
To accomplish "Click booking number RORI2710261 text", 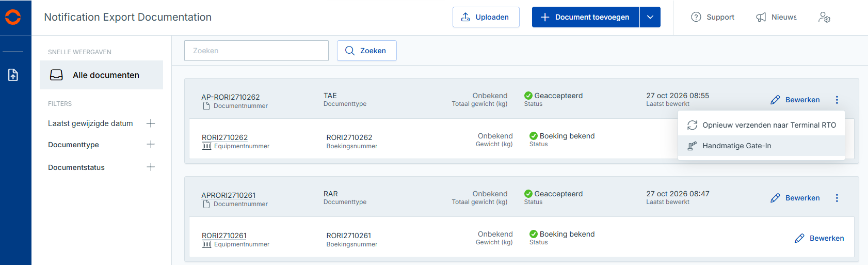I will (x=349, y=236).
